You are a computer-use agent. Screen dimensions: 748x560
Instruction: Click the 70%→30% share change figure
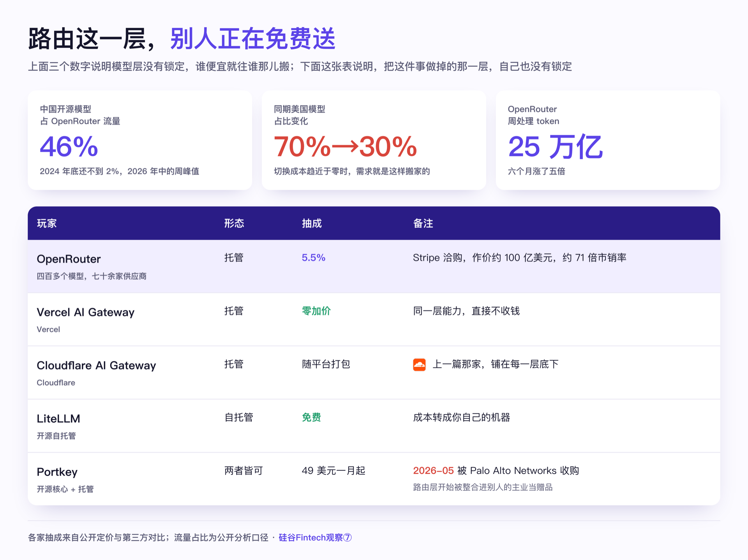pyautogui.click(x=345, y=146)
